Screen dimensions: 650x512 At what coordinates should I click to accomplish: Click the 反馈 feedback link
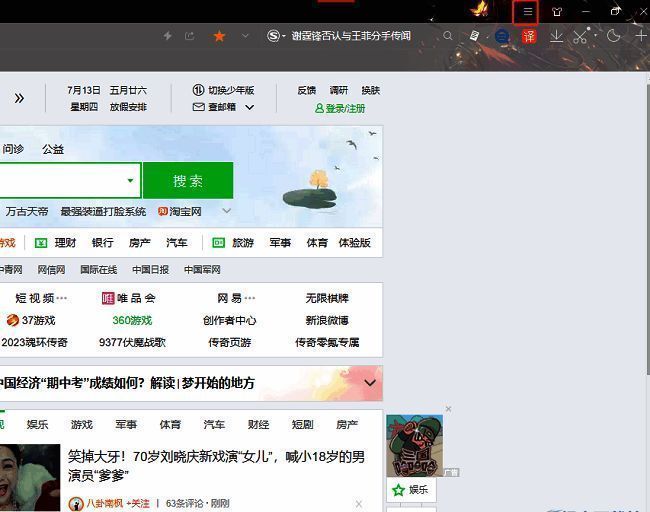307,90
